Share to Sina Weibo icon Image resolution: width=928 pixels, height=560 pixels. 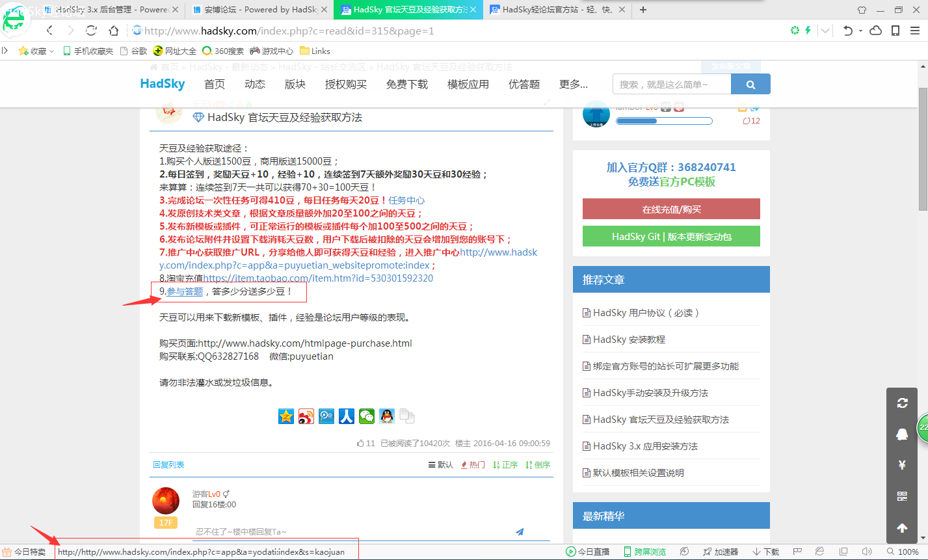pos(306,416)
